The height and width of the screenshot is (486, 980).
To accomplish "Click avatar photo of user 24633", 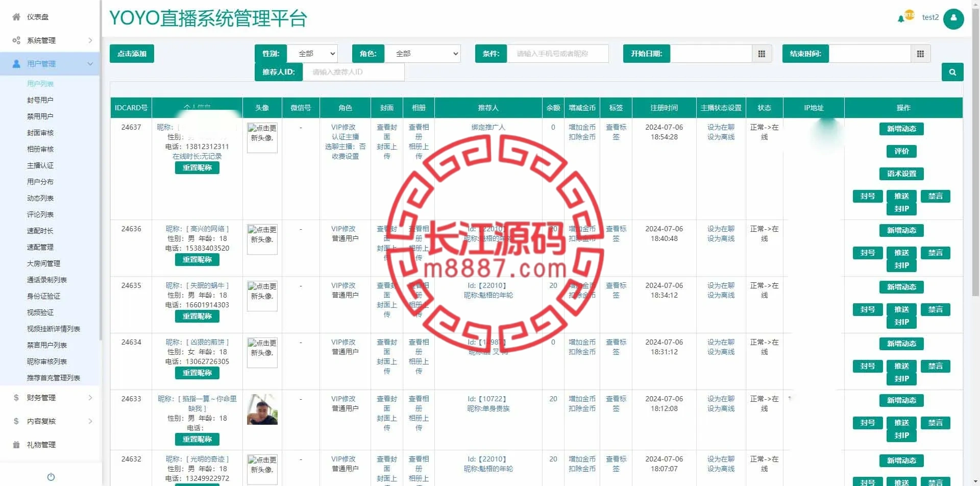I will tap(262, 409).
